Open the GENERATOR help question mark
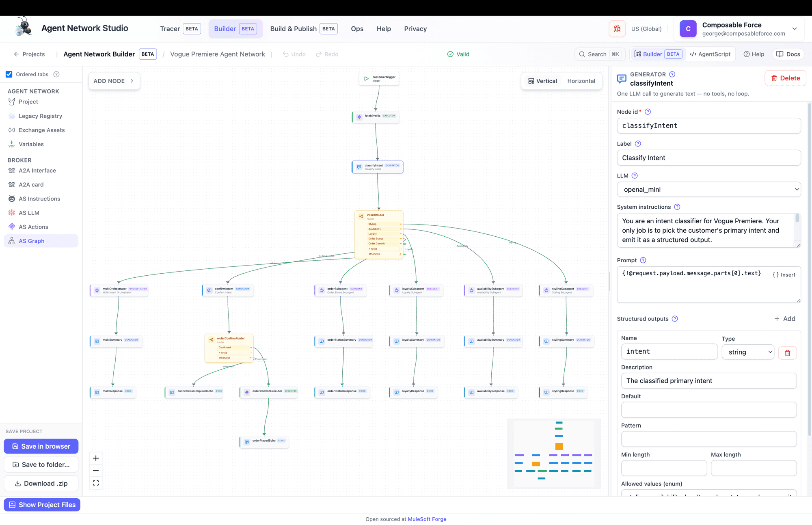This screenshot has width=812, height=525. tap(672, 74)
